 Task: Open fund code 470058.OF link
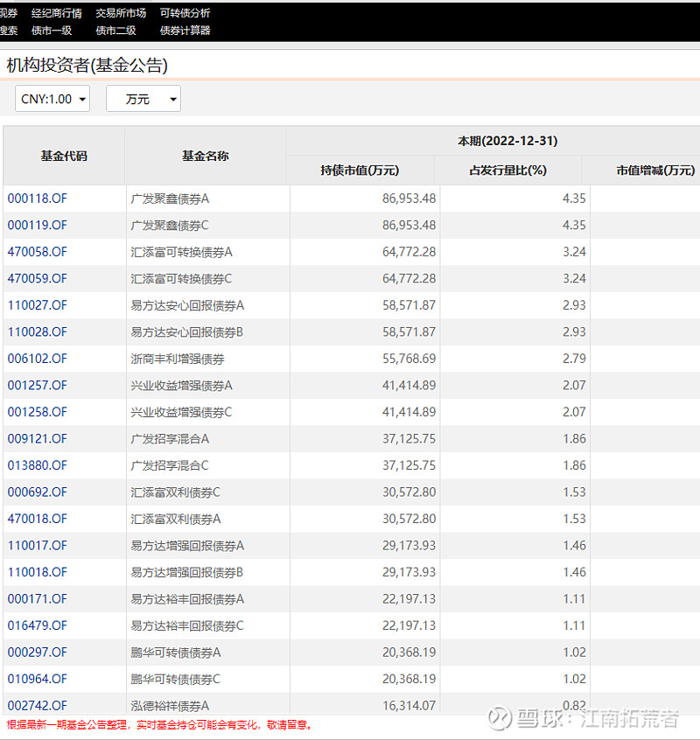[x=38, y=252]
